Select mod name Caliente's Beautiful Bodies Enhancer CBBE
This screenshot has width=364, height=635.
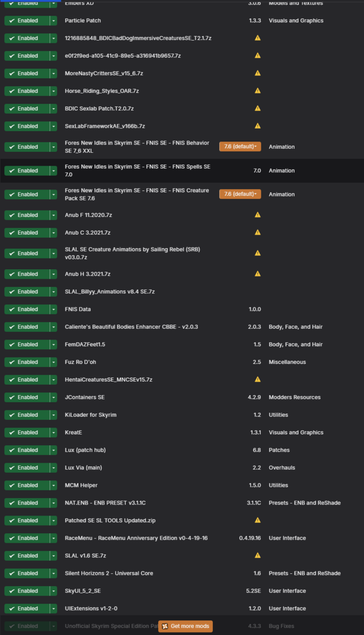(131, 327)
